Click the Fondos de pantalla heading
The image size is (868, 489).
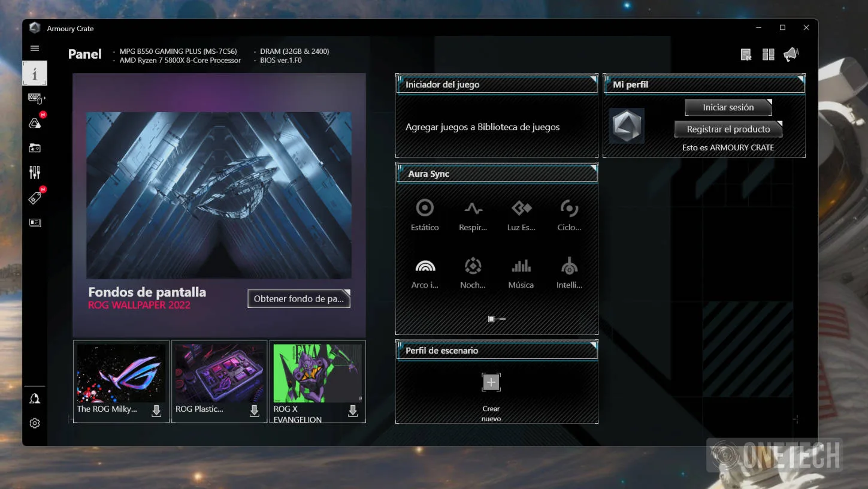click(147, 292)
